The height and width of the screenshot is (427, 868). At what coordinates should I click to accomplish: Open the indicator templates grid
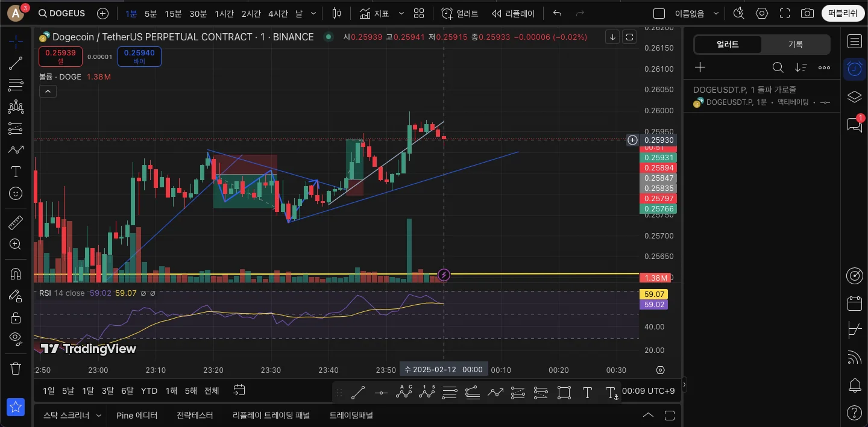[419, 13]
